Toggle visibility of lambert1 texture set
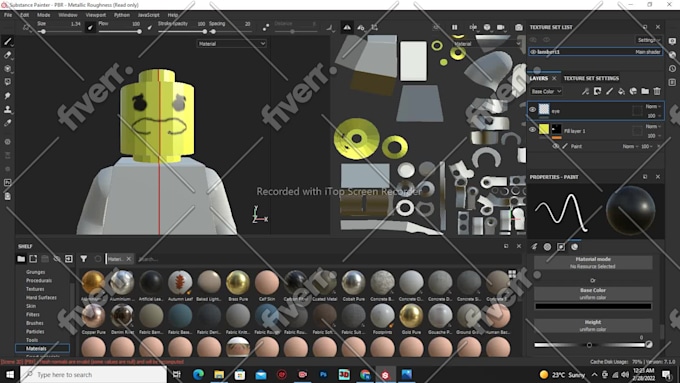Viewport: 680px width, 383px height. coord(533,52)
